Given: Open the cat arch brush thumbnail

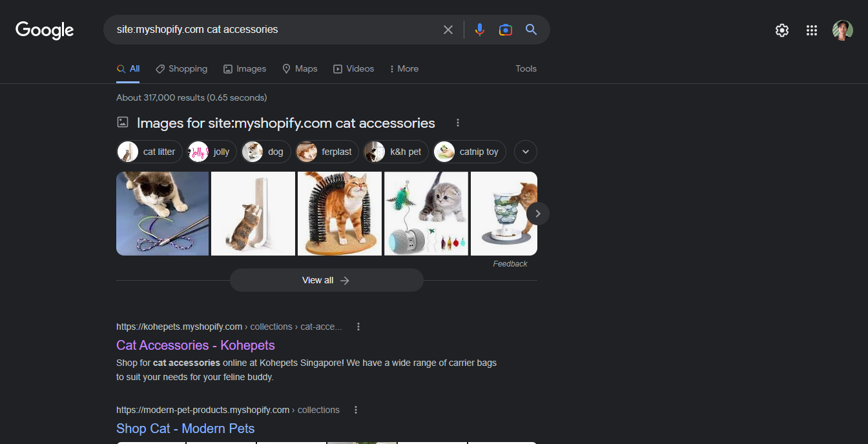Looking at the screenshot, I should [340, 214].
